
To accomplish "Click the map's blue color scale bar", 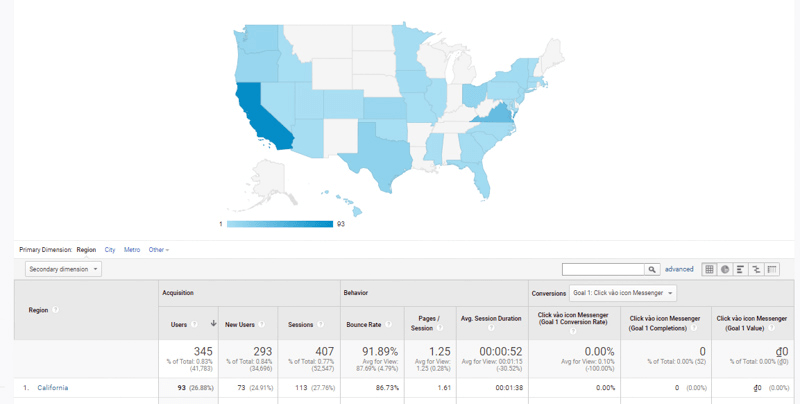I will click(279, 224).
